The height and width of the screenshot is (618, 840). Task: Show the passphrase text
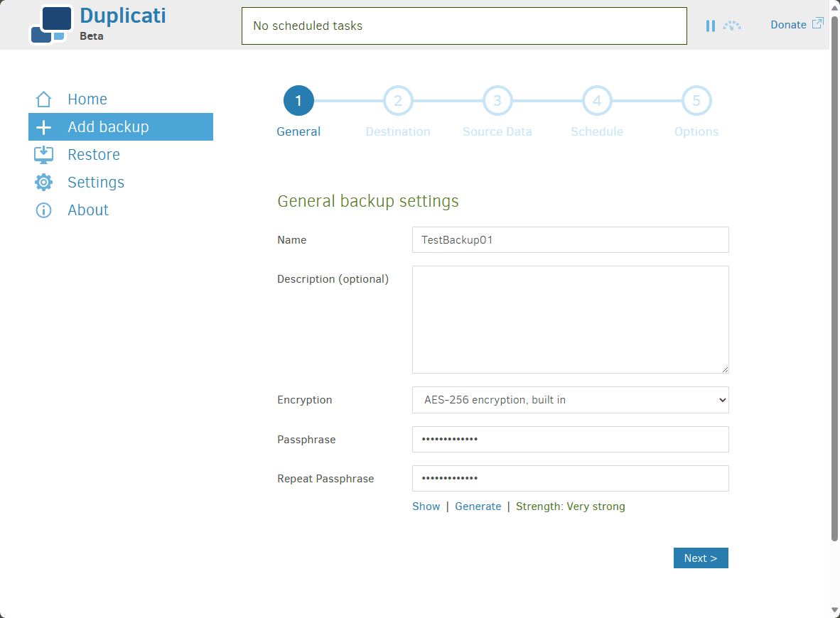coord(426,506)
